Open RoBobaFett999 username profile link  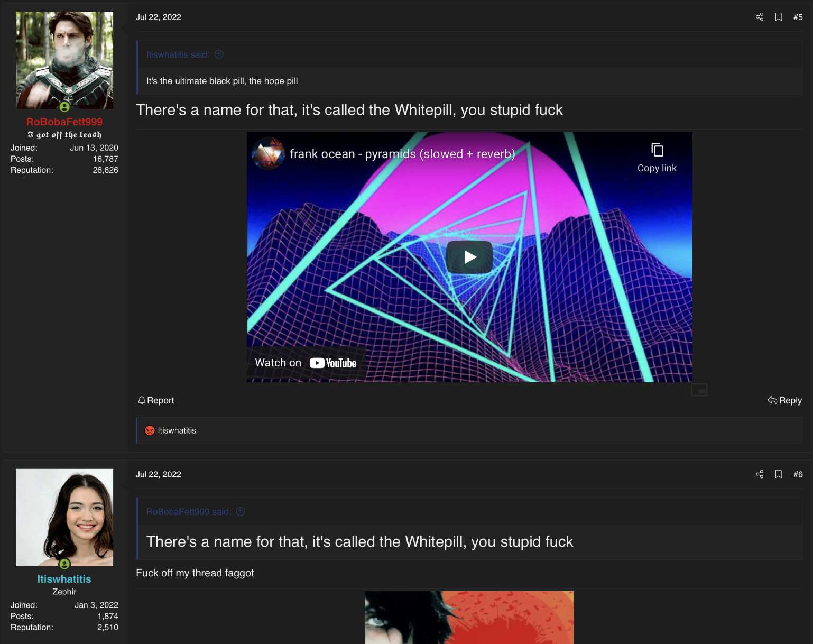(64, 122)
